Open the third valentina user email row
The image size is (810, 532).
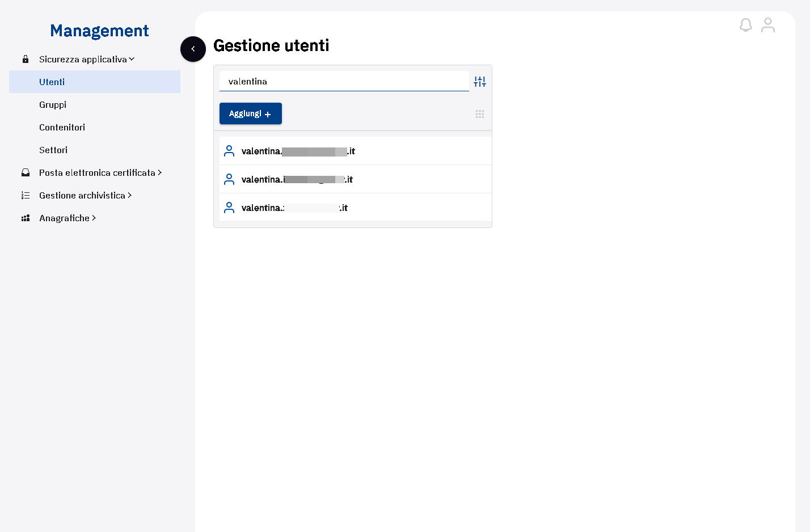[x=356, y=208]
